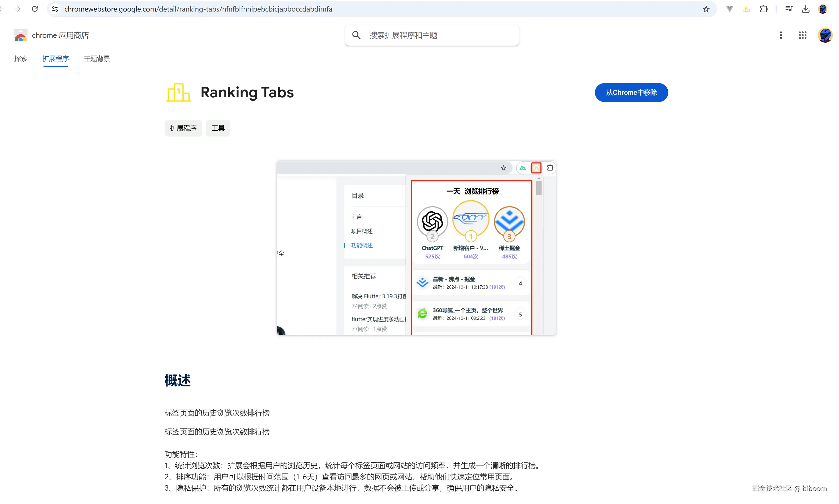Select the 扩展程序 navigation tab
Screen dimensions: 839x504
55,58
